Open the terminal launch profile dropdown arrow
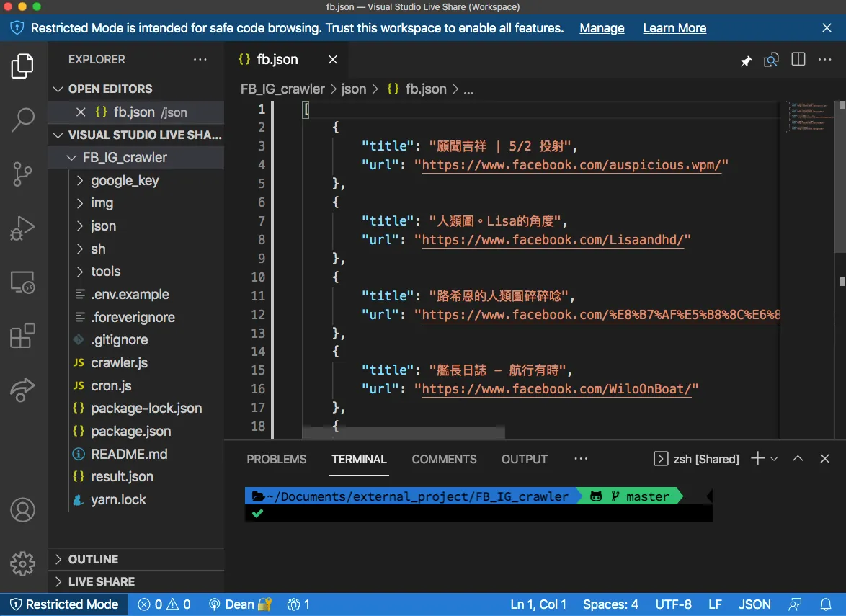The width and height of the screenshot is (846, 616). coord(774,458)
